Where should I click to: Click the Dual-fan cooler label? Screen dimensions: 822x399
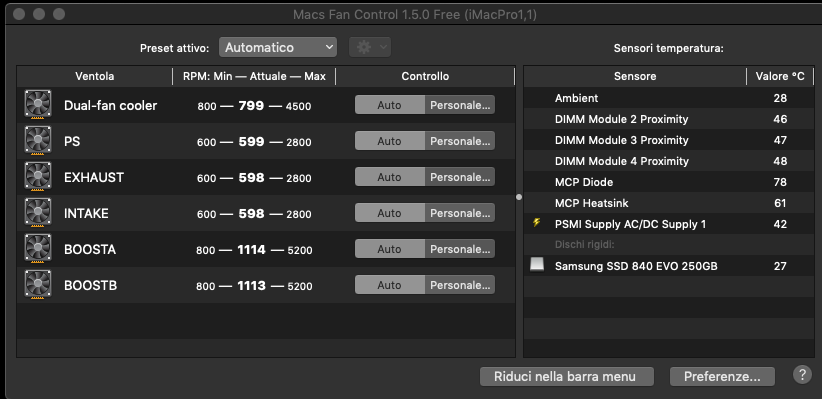[x=110, y=105]
